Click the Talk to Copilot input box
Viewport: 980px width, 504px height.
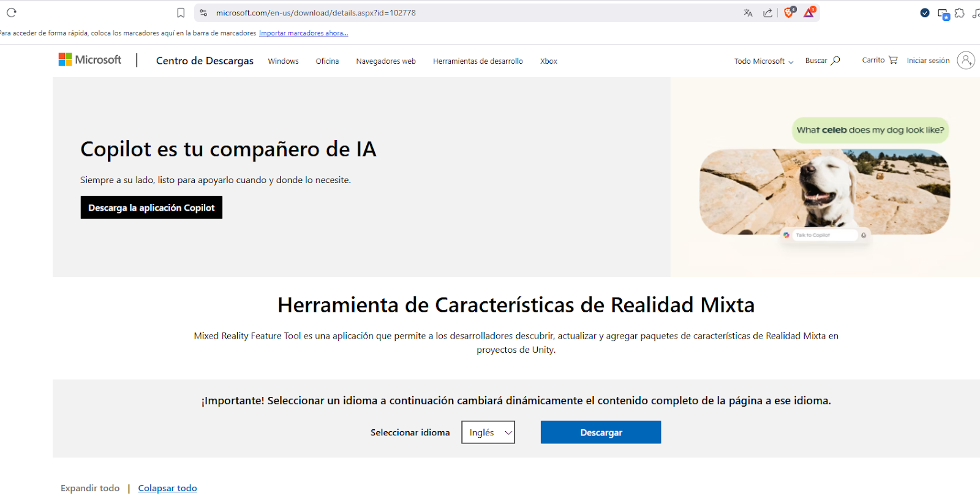tap(824, 235)
